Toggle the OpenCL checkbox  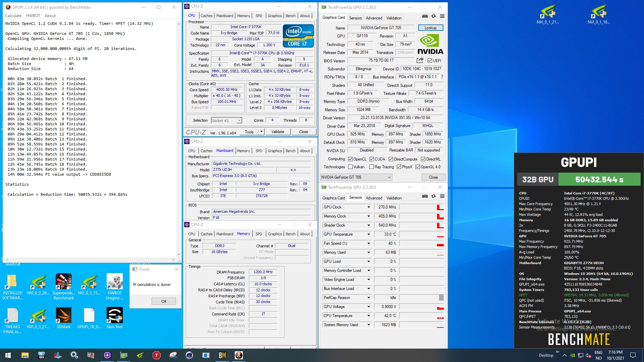tap(350, 159)
